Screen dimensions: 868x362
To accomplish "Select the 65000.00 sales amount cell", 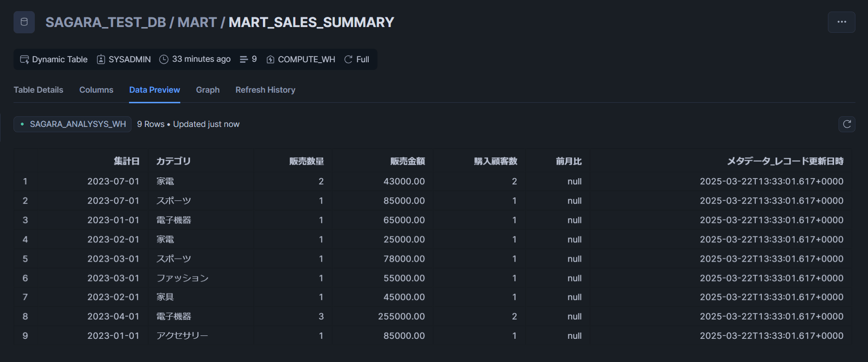I will [404, 220].
